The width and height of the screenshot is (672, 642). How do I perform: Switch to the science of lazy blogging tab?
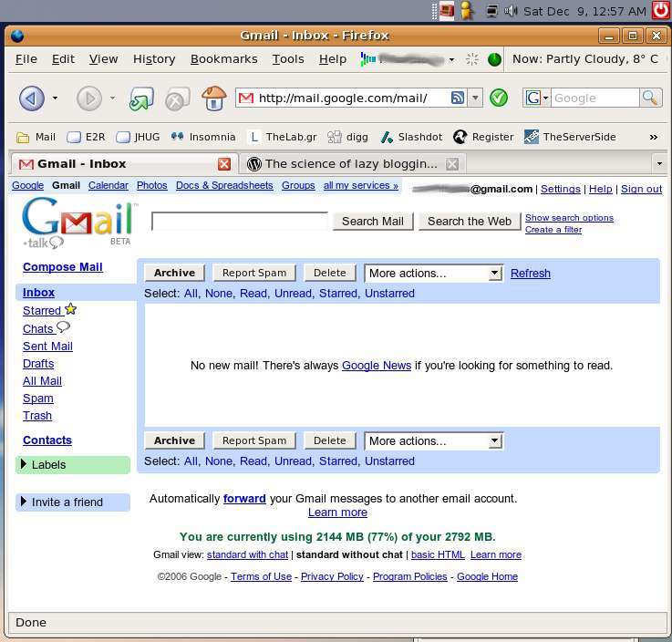(x=351, y=164)
